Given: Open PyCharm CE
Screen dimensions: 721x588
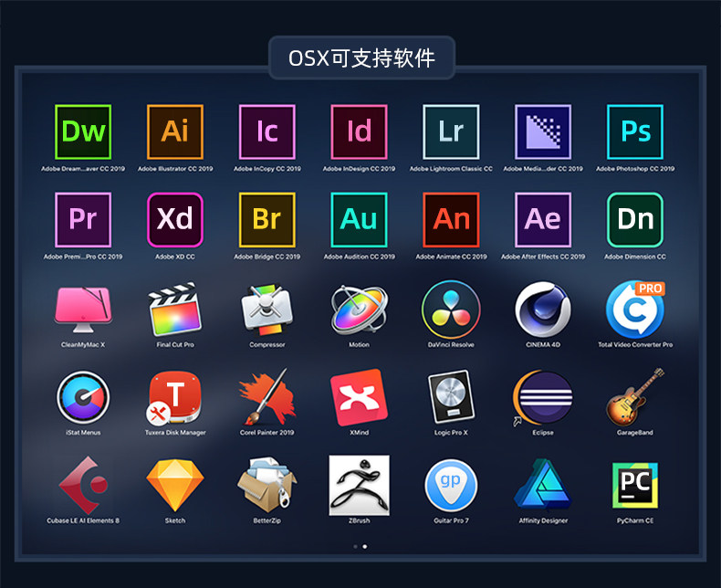Looking at the screenshot, I should (635, 486).
